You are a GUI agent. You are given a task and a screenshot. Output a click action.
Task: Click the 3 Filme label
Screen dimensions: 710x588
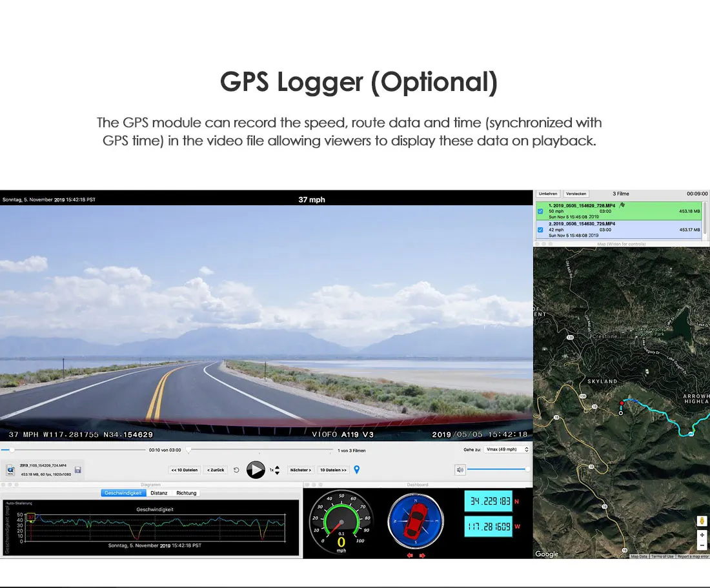tap(621, 194)
